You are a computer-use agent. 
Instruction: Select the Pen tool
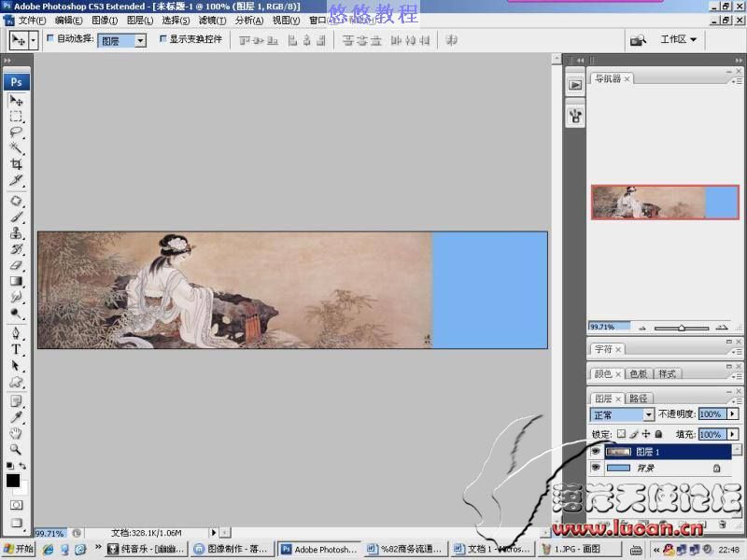[16, 333]
